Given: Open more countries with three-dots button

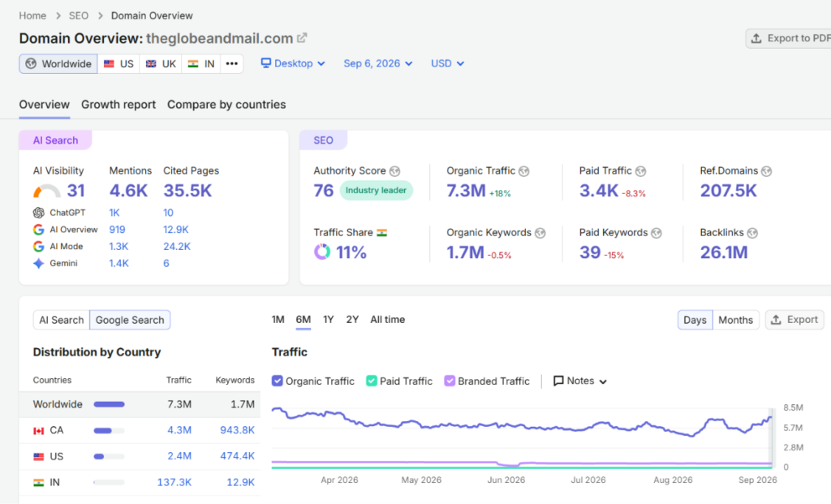Looking at the screenshot, I should coord(231,63).
